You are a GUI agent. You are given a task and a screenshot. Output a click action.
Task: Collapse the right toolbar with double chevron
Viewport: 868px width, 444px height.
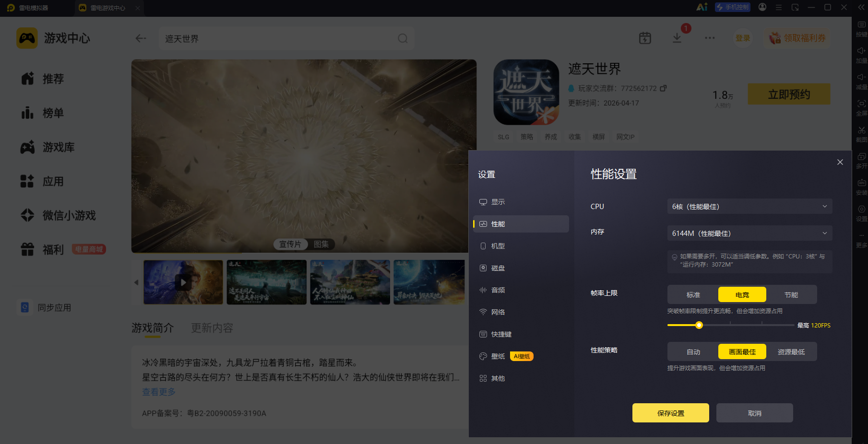tap(861, 7)
